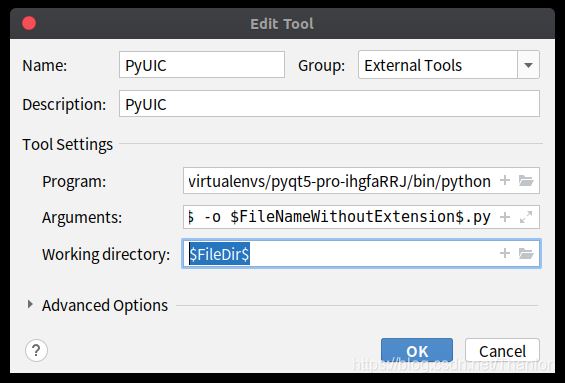
Task: Open the Group dropdown arrow
Action: tap(528, 65)
